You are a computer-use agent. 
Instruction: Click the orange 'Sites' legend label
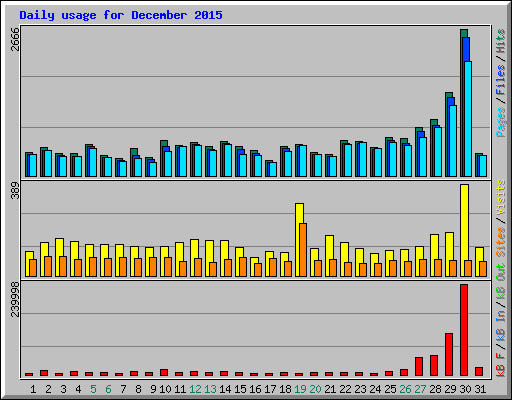pyautogui.click(x=501, y=242)
